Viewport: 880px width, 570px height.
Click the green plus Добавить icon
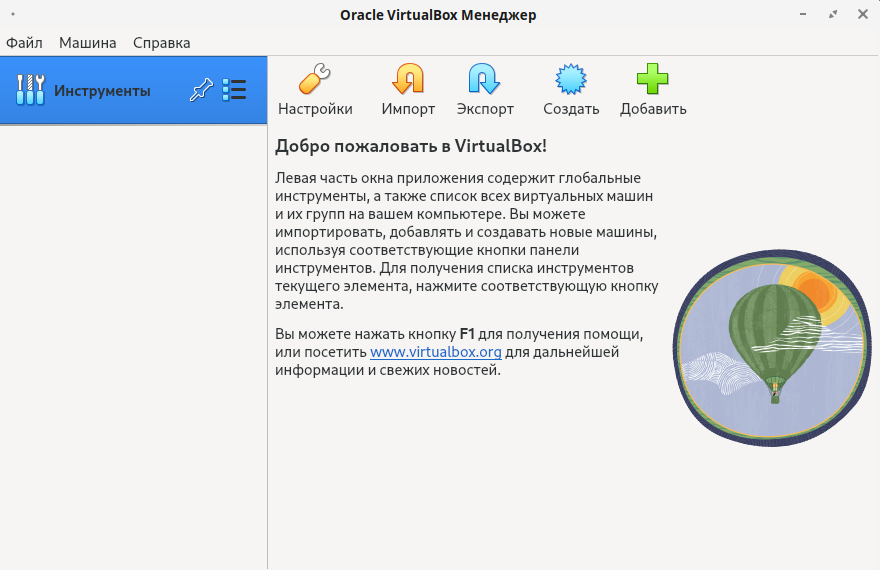click(653, 79)
